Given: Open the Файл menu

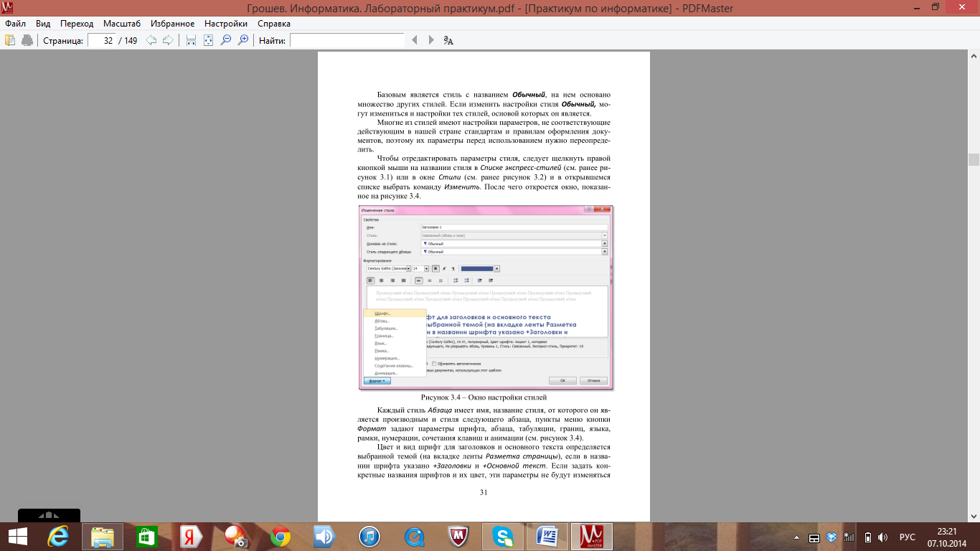Looking at the screenshot, I should [15, 24].
